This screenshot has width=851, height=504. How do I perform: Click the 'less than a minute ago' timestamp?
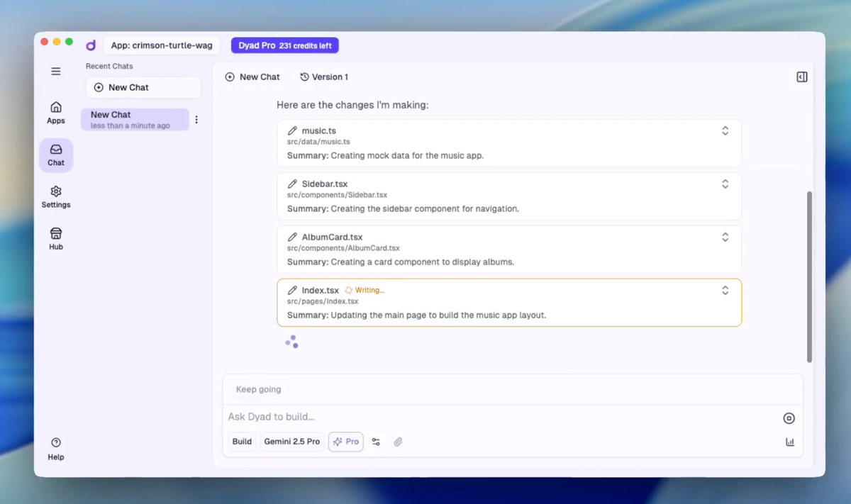(130, 125)
